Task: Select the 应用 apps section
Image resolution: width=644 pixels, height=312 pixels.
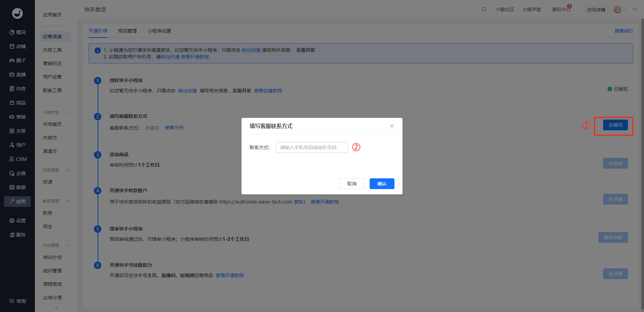Action: [17, 202]
